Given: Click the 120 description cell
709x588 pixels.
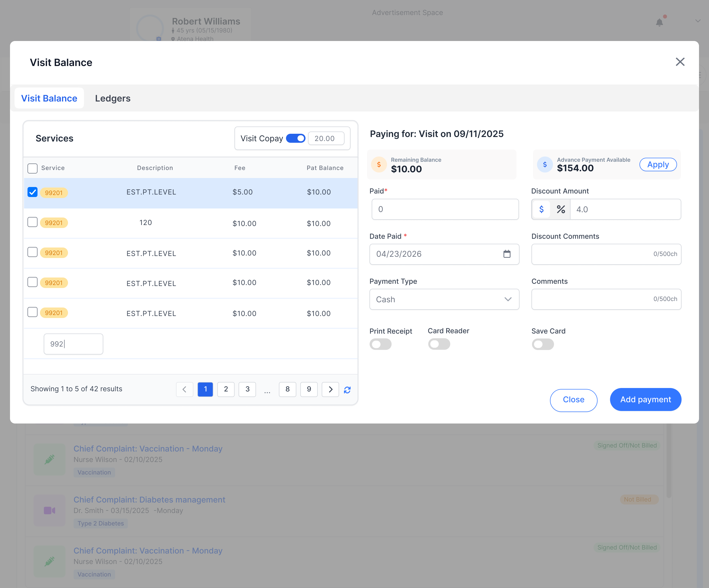Looking at the screenshot, I should (x=145, y=222).
